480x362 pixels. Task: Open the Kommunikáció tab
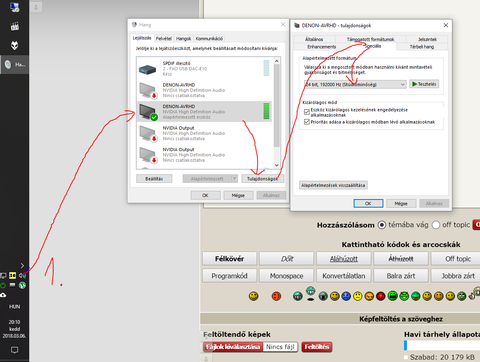209,38
